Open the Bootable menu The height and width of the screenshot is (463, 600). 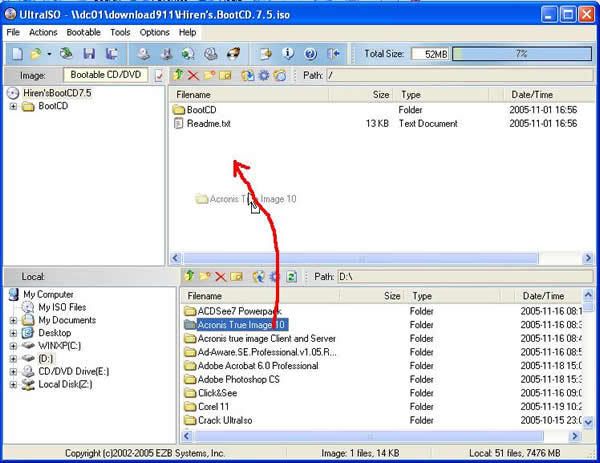pos(83,33)
